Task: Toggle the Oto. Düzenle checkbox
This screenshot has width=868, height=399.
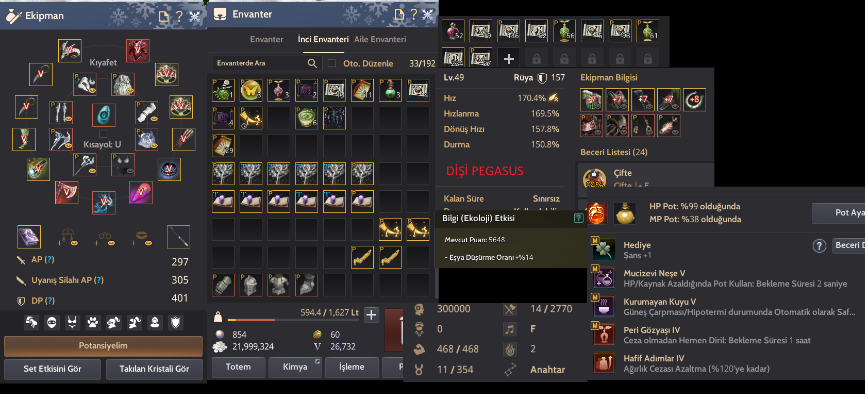Action: (x=332, y=63)
